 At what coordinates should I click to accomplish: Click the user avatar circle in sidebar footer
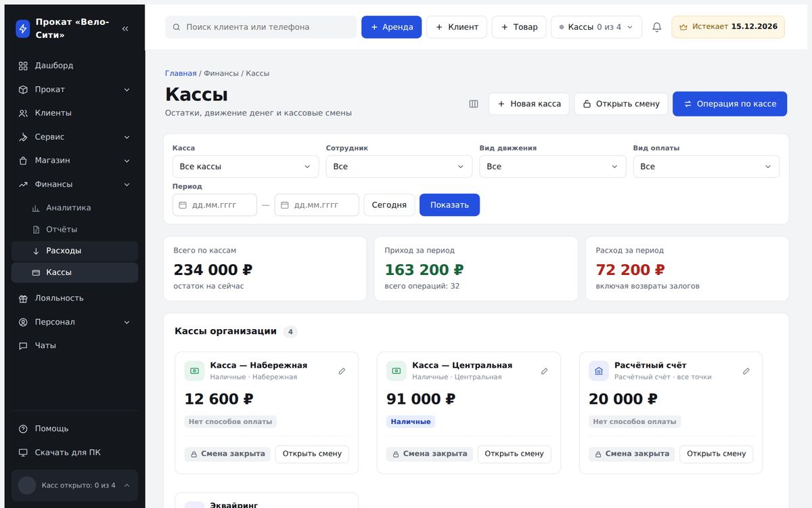pyautogui.click(x=27, y=485)
